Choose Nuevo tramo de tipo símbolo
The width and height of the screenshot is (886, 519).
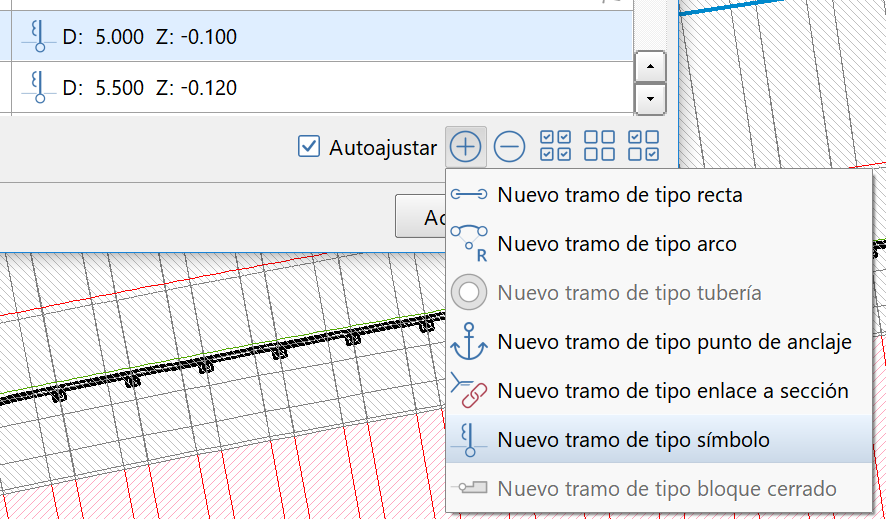pyautogui.click(x=633, y=440)
